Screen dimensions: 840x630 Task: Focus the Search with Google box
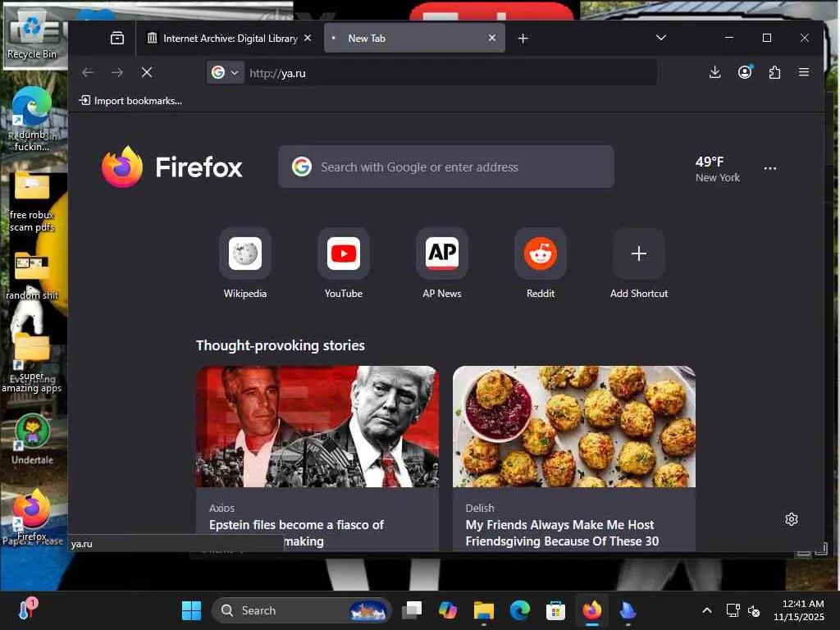click(x=445, y=167)
